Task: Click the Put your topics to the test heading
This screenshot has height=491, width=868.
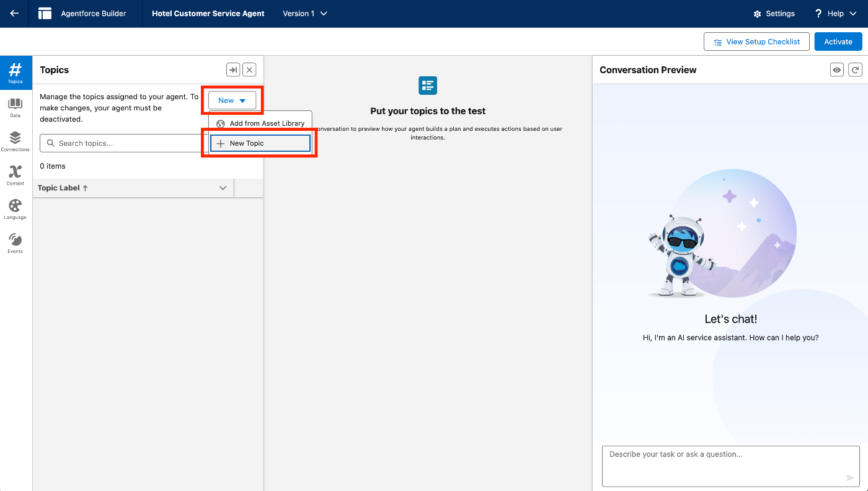Action: tap(428, 111)
